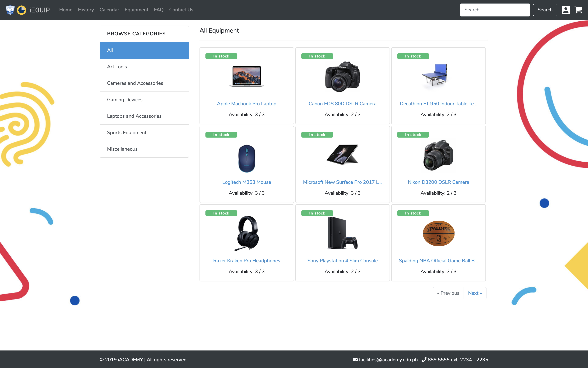The height and width of the screenshot is (368, 588).
Task: Open the Contact Us nav item
Action: 181,10
